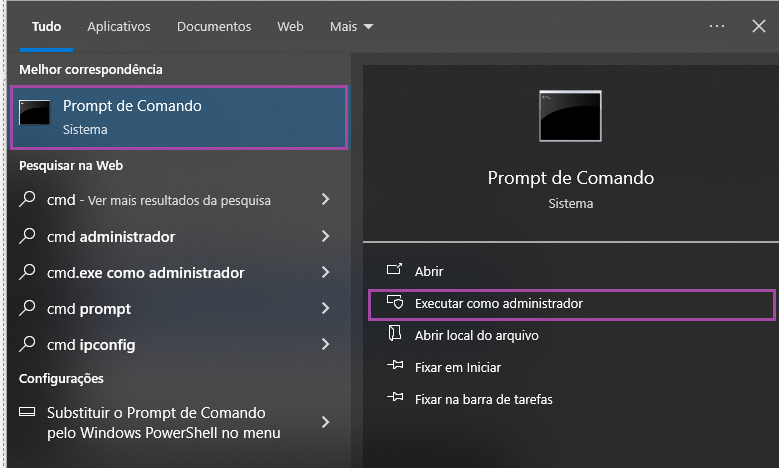Click the Command Prompt icon in best match
Screen dimensions: 779x468
coord(35,113)
